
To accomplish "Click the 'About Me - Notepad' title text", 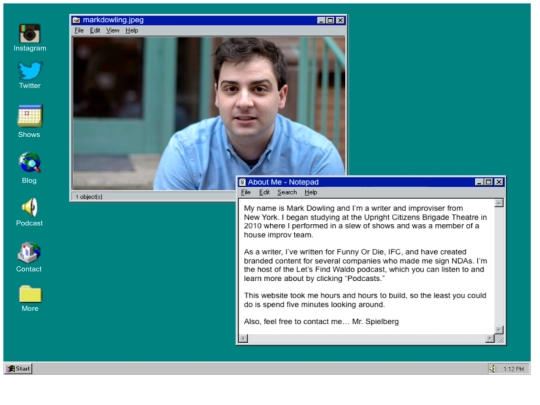I will 283,182.
